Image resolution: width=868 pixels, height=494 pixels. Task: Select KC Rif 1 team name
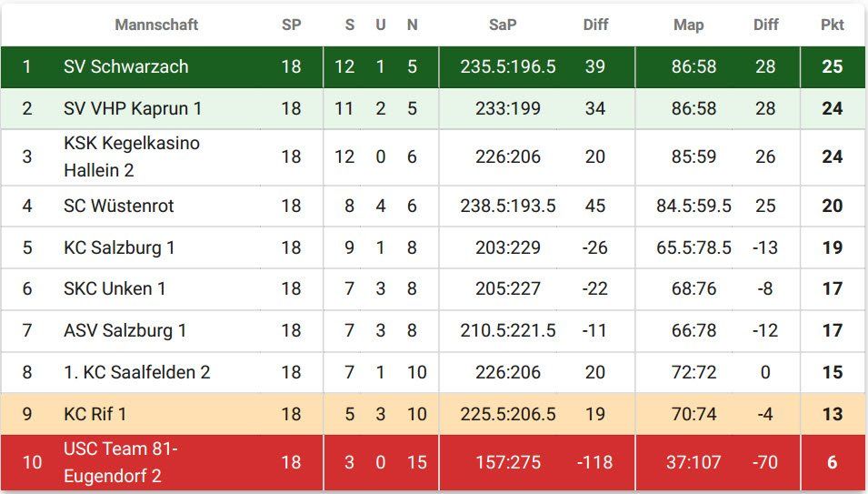95,414
